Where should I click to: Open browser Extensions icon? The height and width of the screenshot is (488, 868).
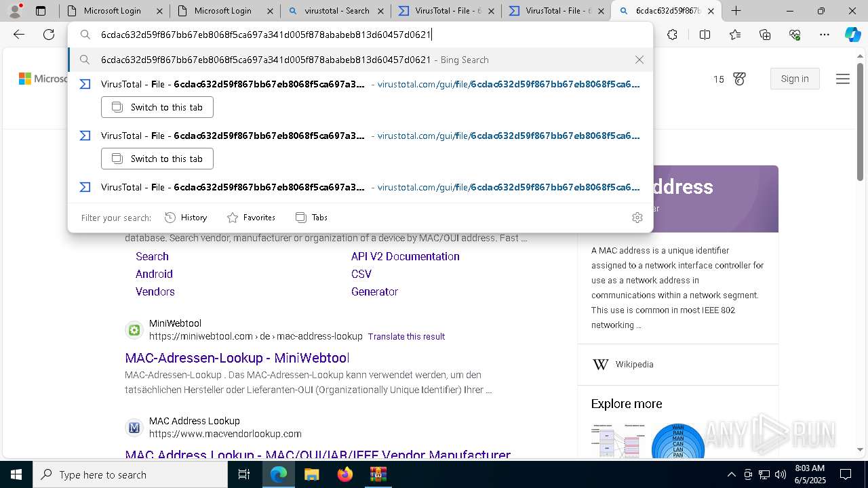coord(672,35)
